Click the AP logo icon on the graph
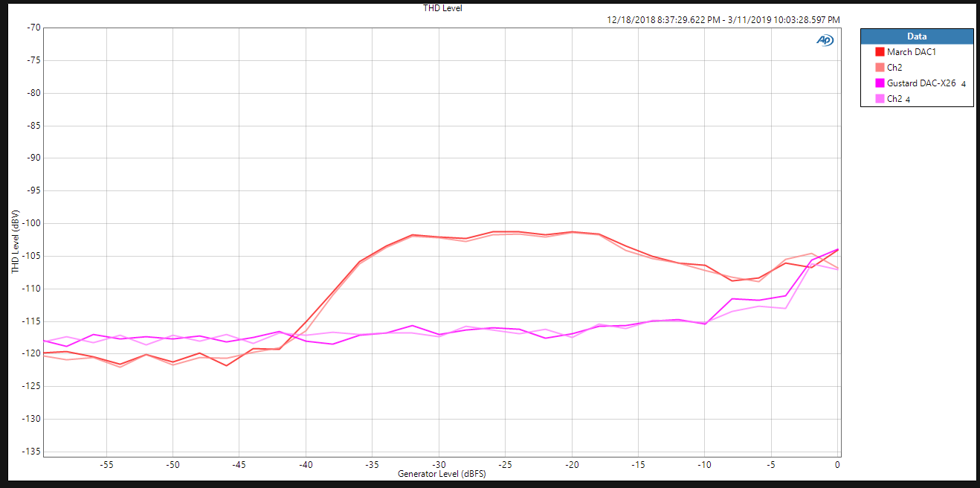Screen dimensions: 980x488 (825, 40)
